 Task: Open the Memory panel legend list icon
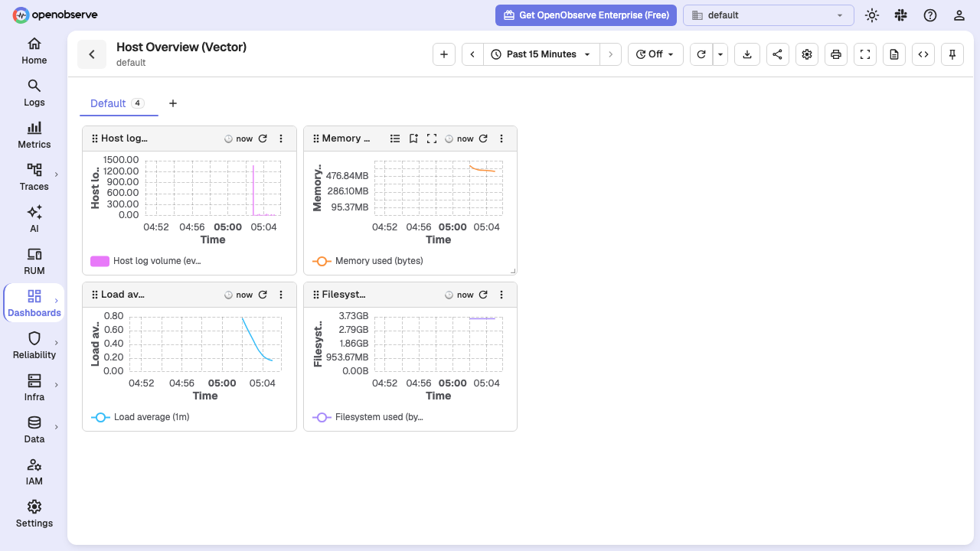[x=395, y=139]
